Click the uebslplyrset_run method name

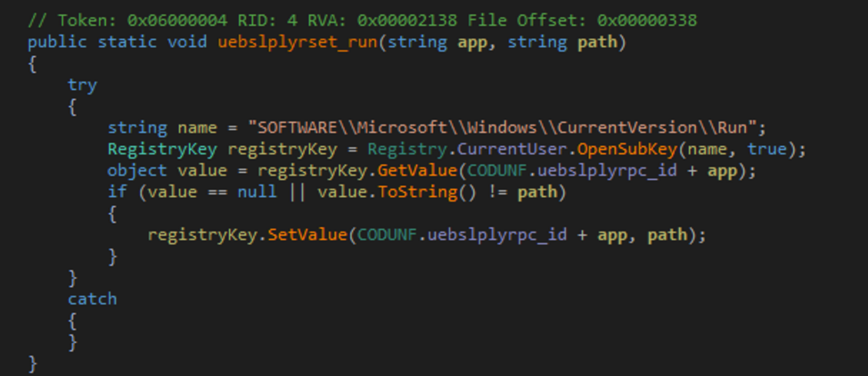[298, 43]
